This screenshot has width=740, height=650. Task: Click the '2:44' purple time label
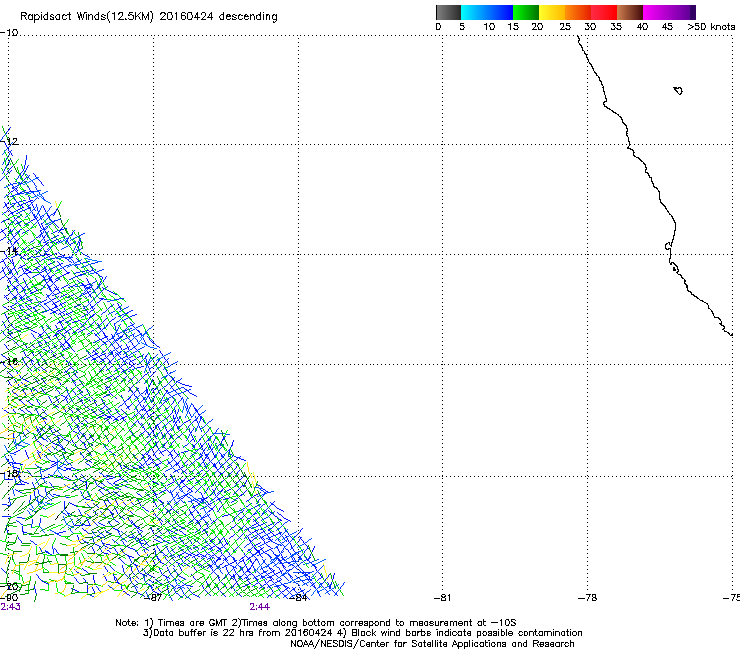coord(260,607)
